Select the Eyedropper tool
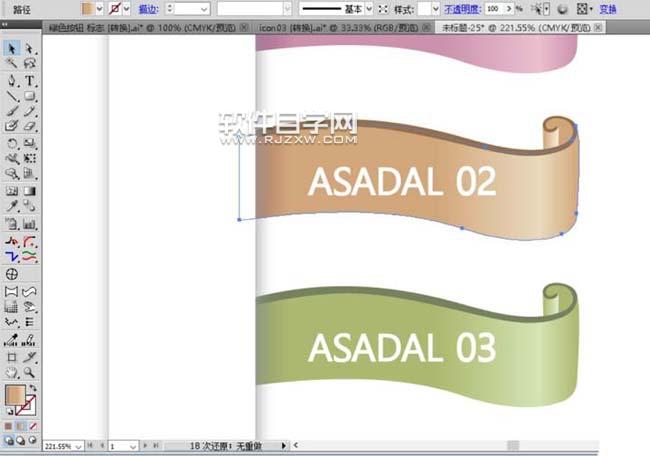Screen dimensions: 650x456 [12, 206]
